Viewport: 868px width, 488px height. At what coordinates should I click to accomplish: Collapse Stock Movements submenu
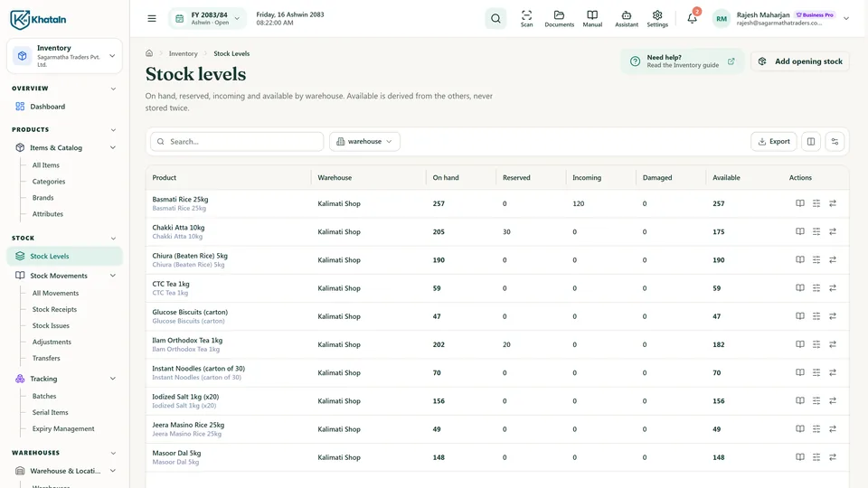coord(113,276)
